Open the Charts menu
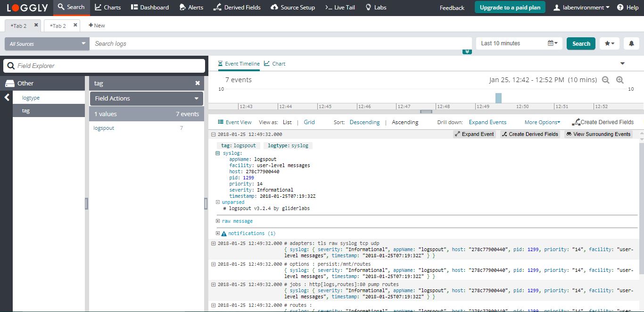The width and height of the screenshot is (644, 312). pyautogui.click(x=108, y=8)
